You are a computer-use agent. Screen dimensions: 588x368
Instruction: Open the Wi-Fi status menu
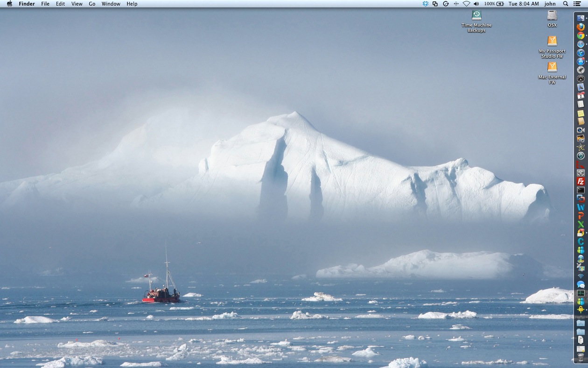click(x=466, y=4)
